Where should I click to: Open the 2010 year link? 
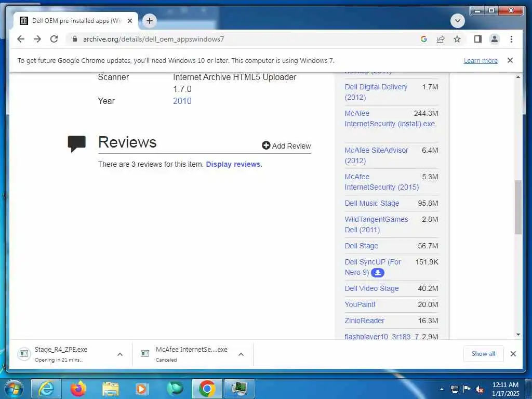pos(182,101)
